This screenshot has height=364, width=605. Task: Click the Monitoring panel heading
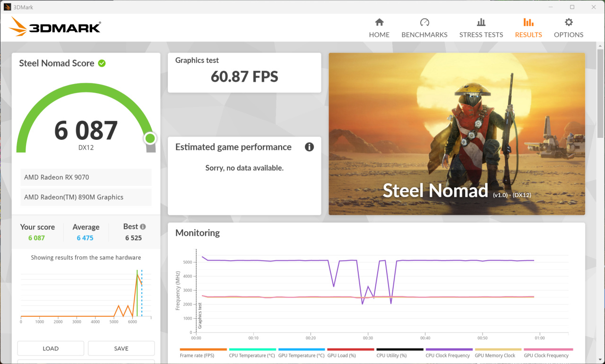coord(198,233)
